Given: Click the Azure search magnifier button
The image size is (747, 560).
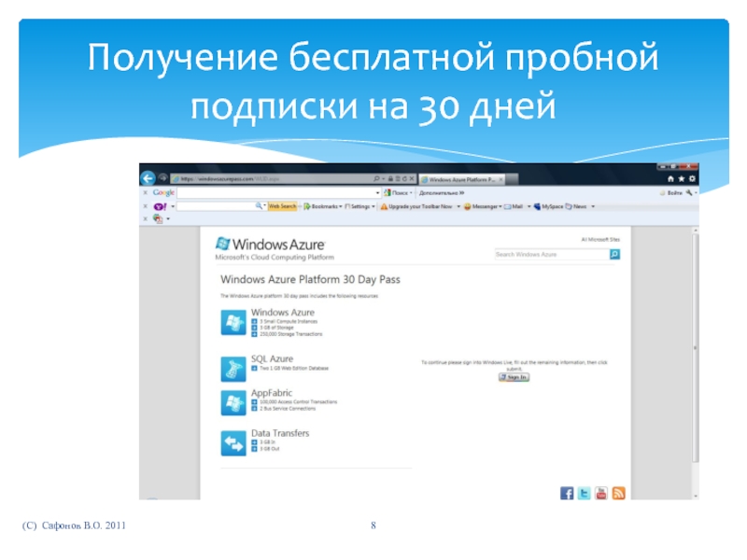Looking at the screenshot, I should pos(614,254).
